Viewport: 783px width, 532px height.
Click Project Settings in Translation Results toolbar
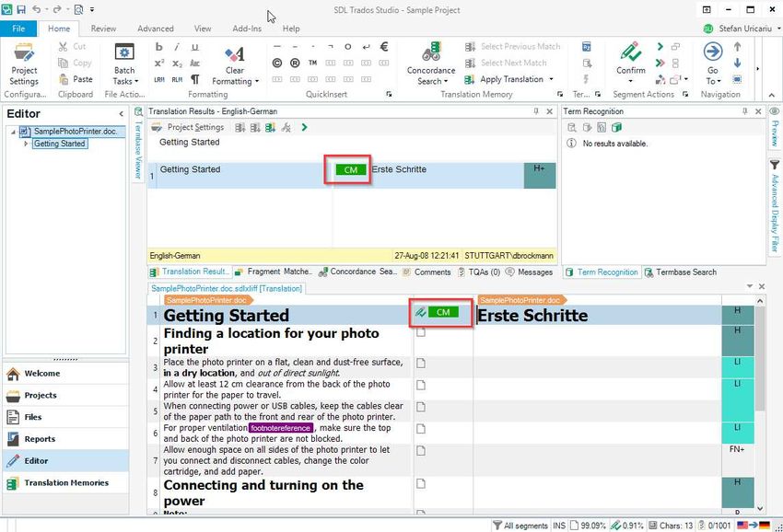(x=189, y=127)
